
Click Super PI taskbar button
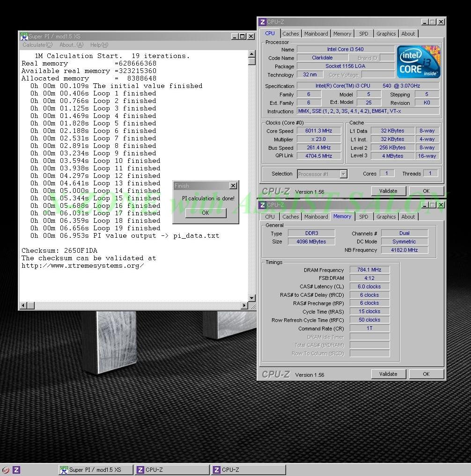pos(96,470)
